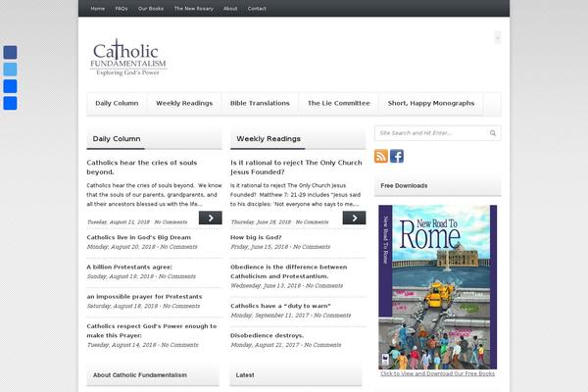
Task: Open Home in top navigation
Action: coord(97,8)
